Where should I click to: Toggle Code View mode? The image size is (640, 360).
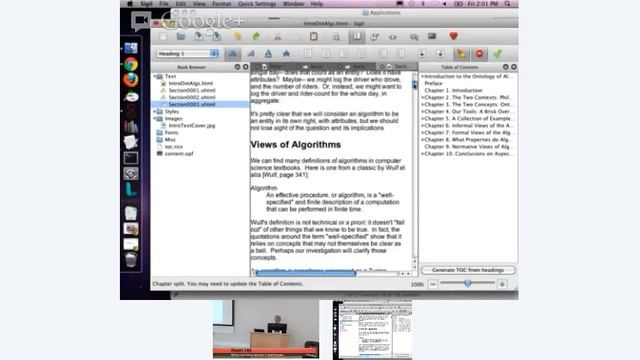[393, 37]
